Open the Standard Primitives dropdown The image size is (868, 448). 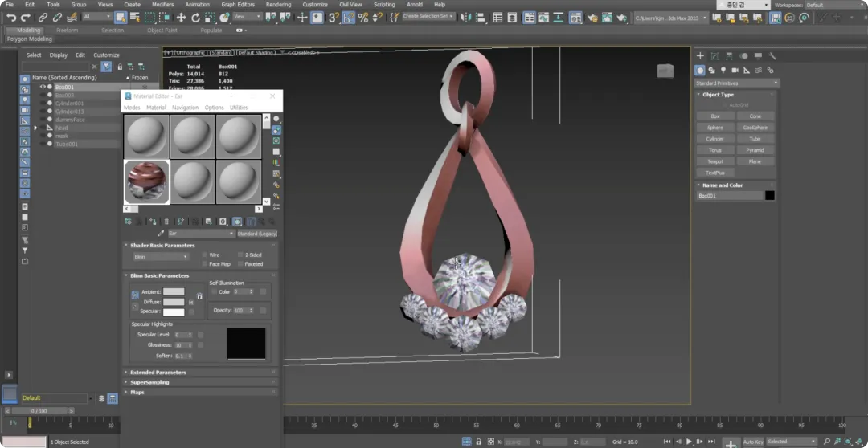point(737,83)
